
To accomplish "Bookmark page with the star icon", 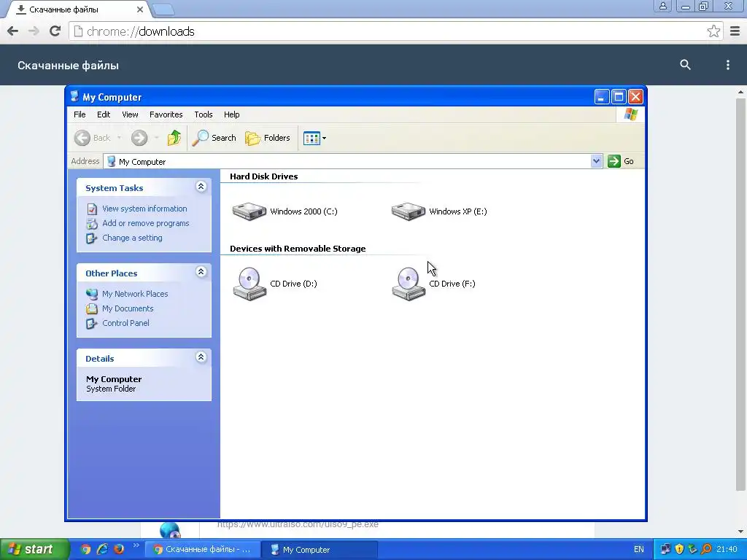I will click(713, 31).
